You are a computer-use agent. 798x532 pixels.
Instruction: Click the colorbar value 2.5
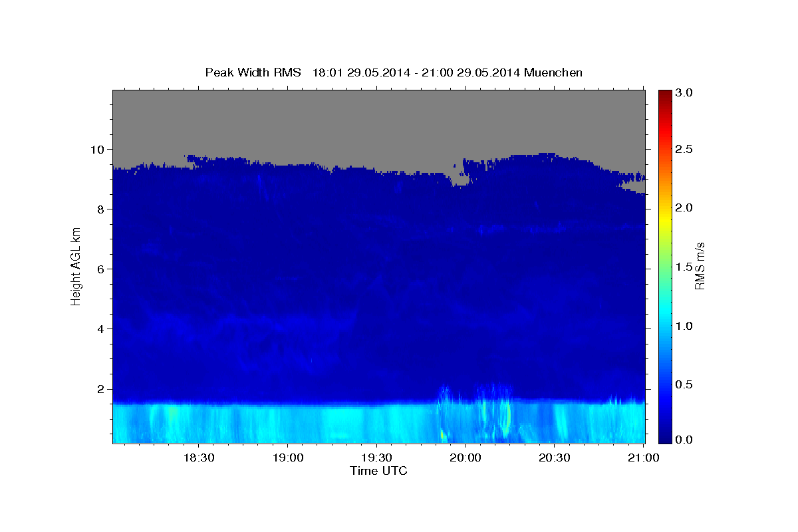684,150
